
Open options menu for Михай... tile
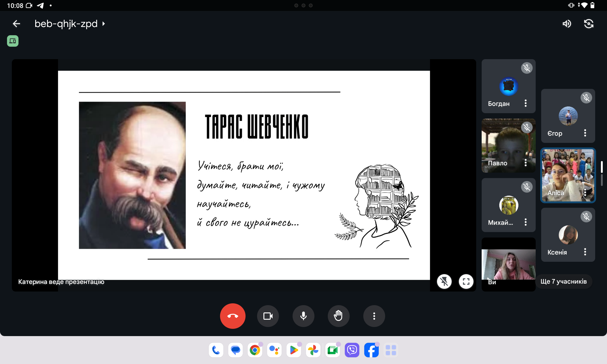click(x=526, y=222)
